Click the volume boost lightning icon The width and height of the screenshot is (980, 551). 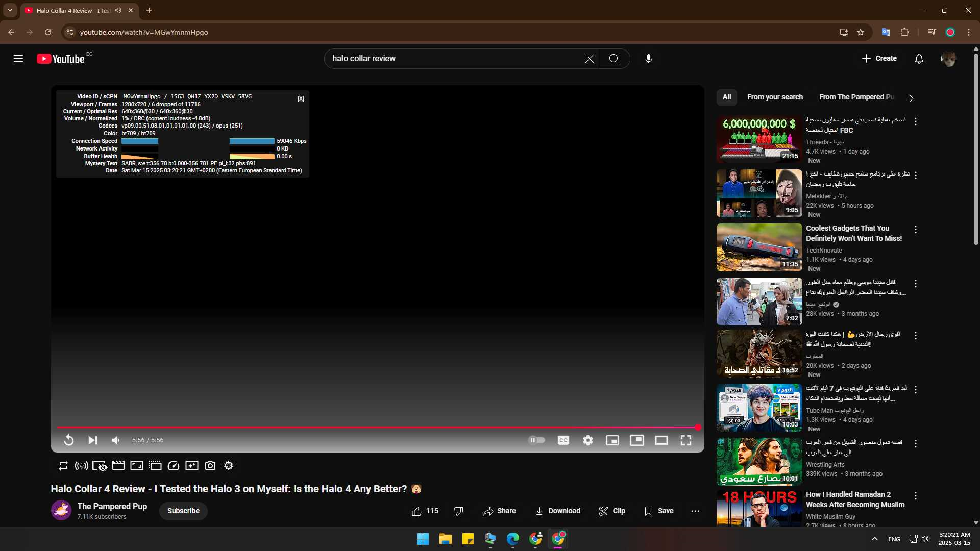pos(82,466)
